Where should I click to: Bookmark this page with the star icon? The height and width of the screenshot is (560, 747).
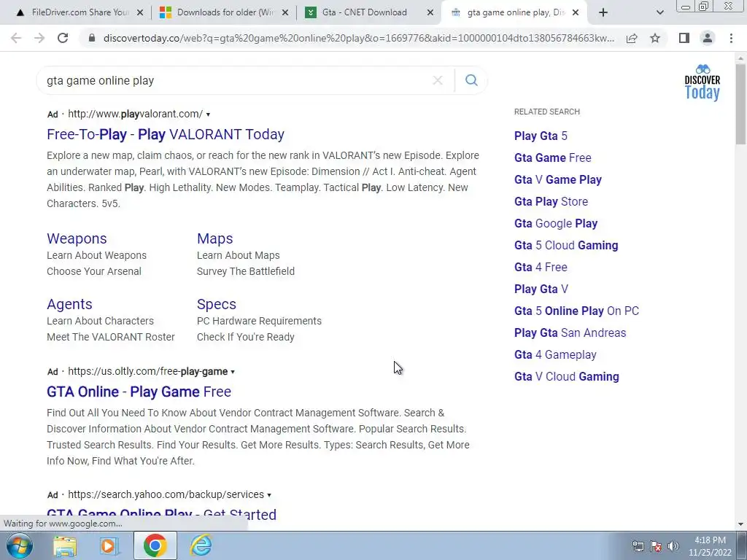[x=655, y=38]
